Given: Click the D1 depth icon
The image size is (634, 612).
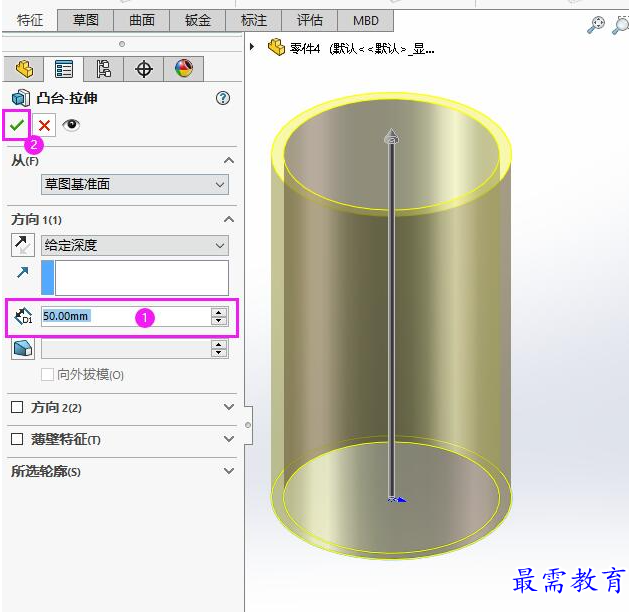Looking at the screenshot, I should (23, 316).
